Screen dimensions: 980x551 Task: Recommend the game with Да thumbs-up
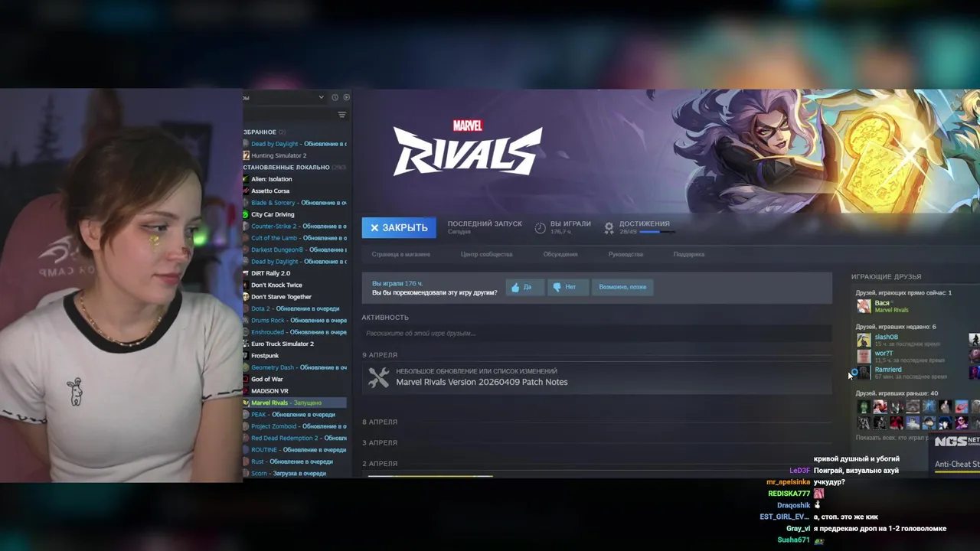coord(525,287)
